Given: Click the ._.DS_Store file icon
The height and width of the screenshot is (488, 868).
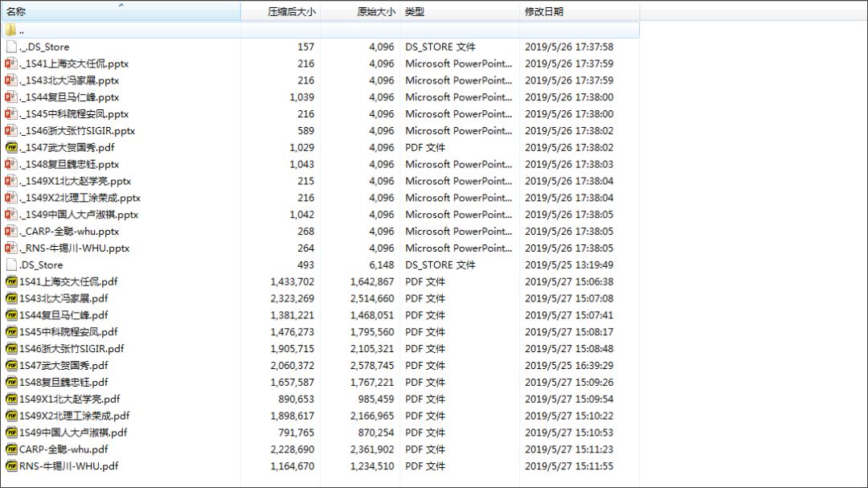Looking at the screenshot, I should pos(11,47).
